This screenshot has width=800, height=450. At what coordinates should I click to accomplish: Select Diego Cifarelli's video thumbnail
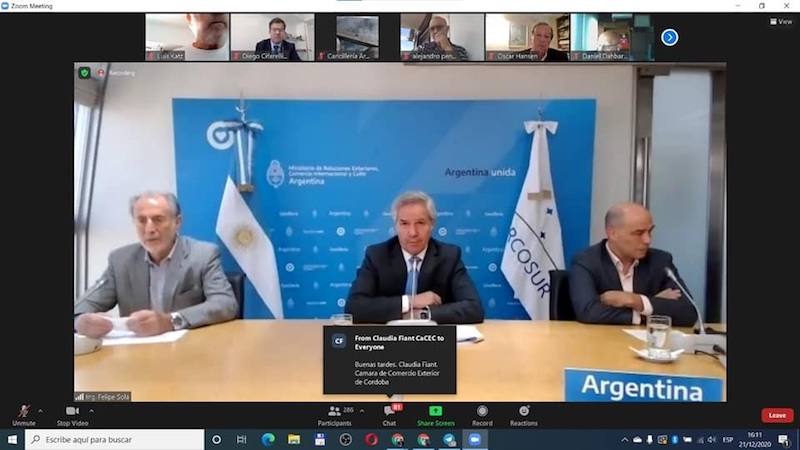(x=272, y=37)
